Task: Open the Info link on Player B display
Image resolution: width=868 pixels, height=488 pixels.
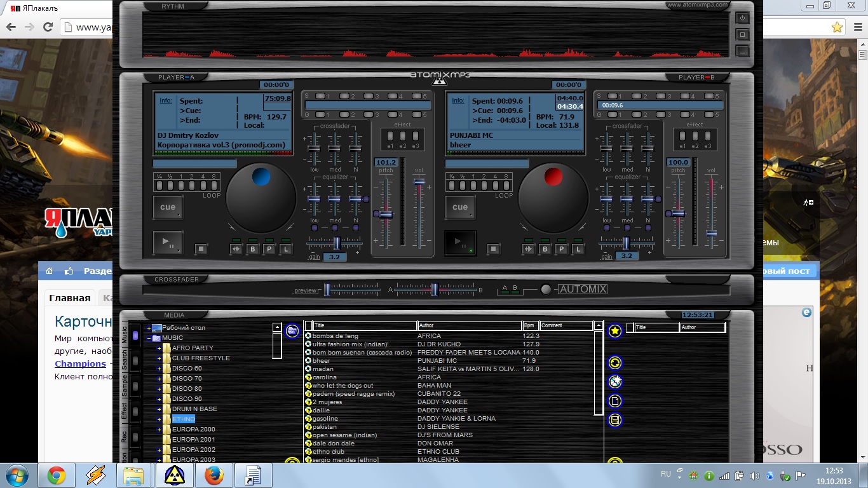Action: click(458, 100)
